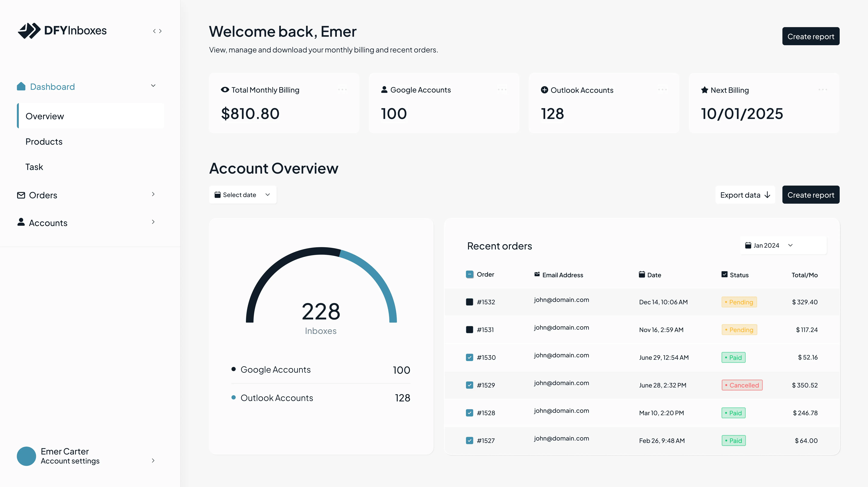Click calendar icon in Jan 2024 selector
Screen dimensions: 868x487
pos(748,245)
